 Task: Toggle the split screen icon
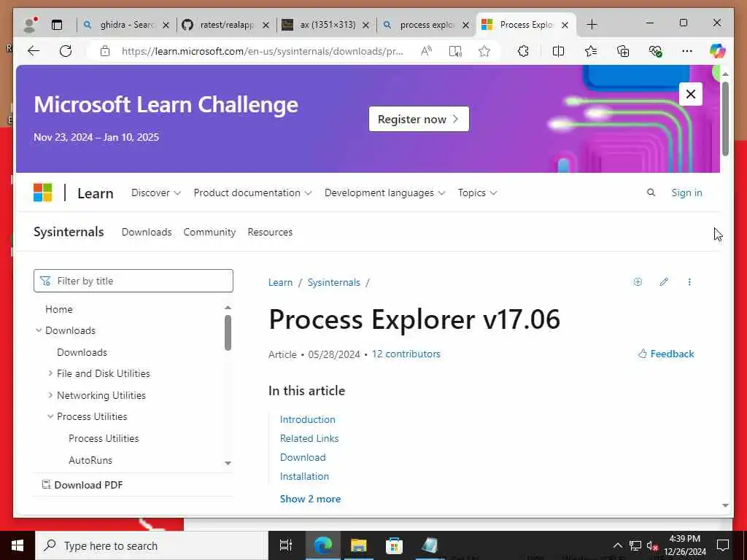(558, 51)
